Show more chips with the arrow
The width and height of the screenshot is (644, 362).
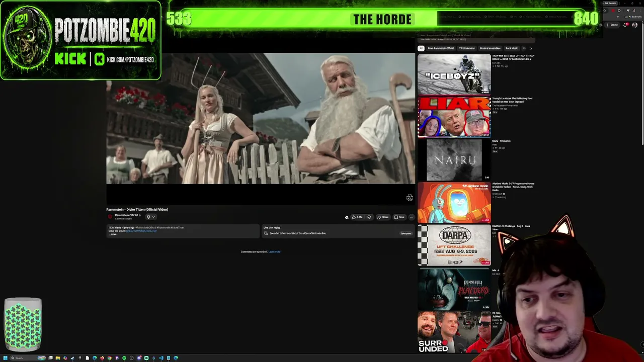click(x=530, y=48)
